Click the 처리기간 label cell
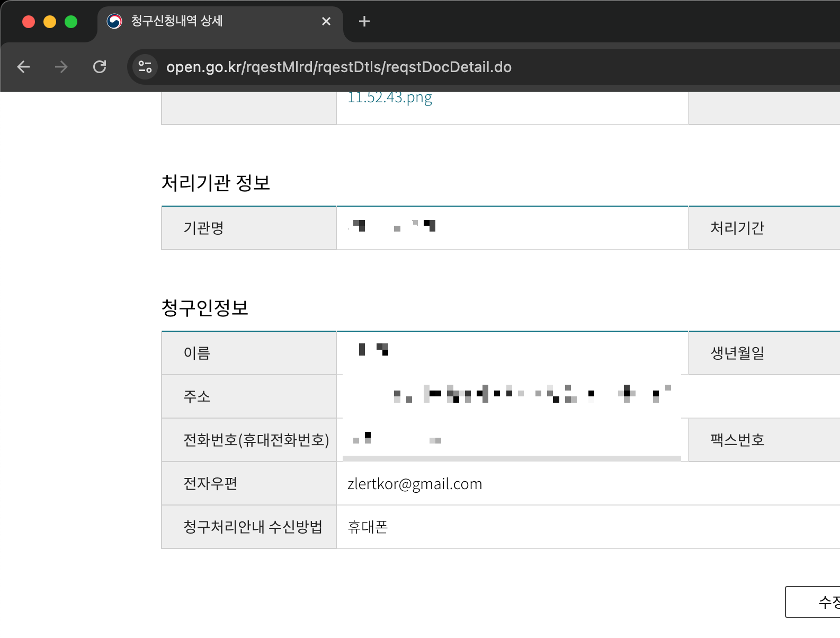Viewport: 840px width, 638px height. pos(764,228)
